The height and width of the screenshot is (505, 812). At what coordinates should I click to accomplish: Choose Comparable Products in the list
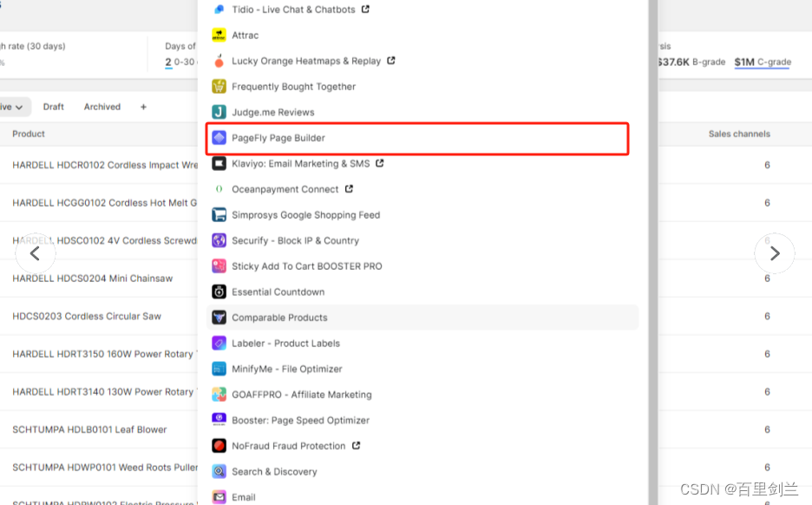click(x=422, y=318)
